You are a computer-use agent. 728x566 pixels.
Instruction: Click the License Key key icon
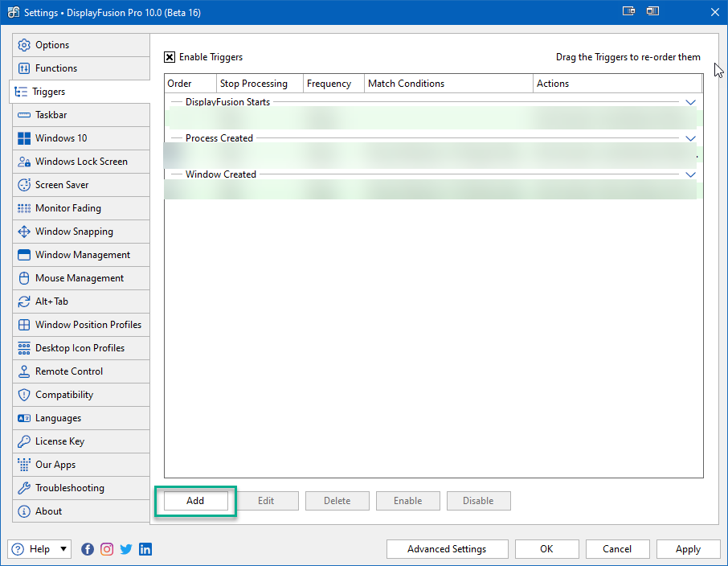click(x=23, y=441)
